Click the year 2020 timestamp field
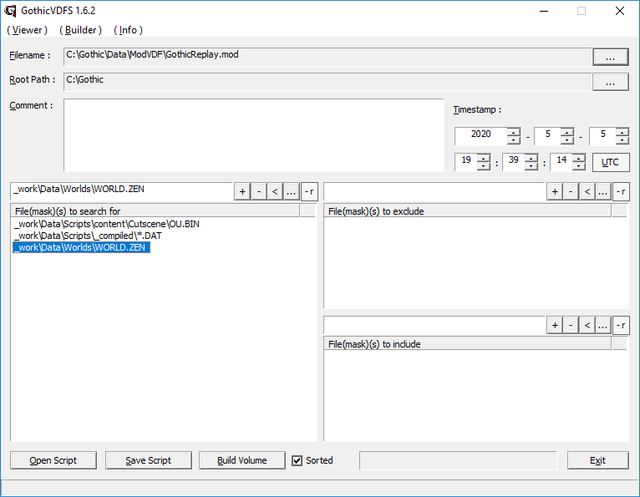 [x=481, y=136]
